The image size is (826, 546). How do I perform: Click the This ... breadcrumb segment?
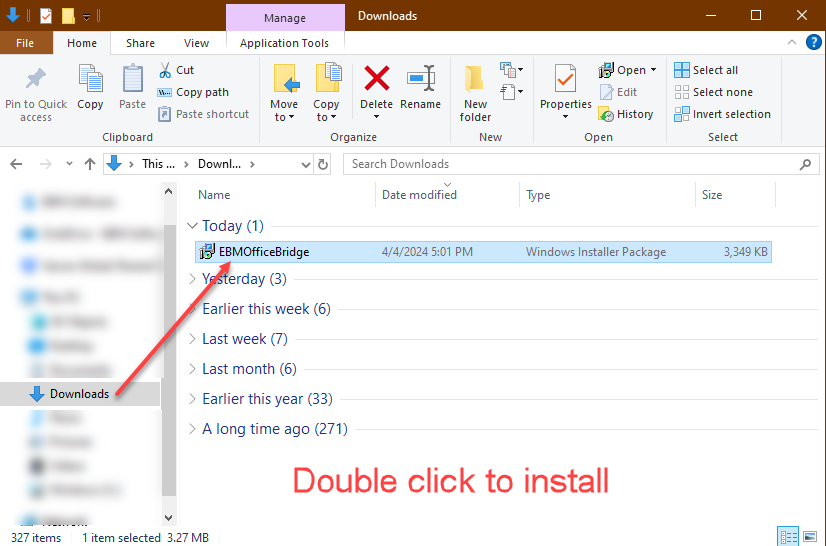coord(158,164)
